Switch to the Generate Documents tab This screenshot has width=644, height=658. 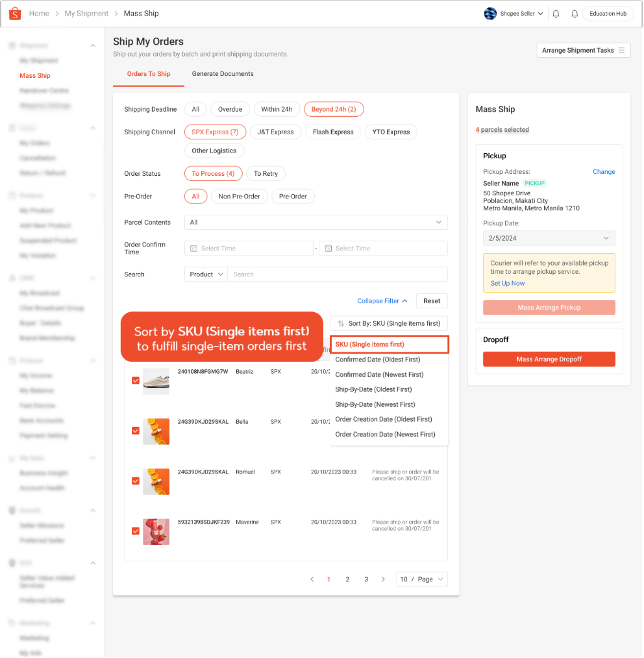(x=222, y=74)
